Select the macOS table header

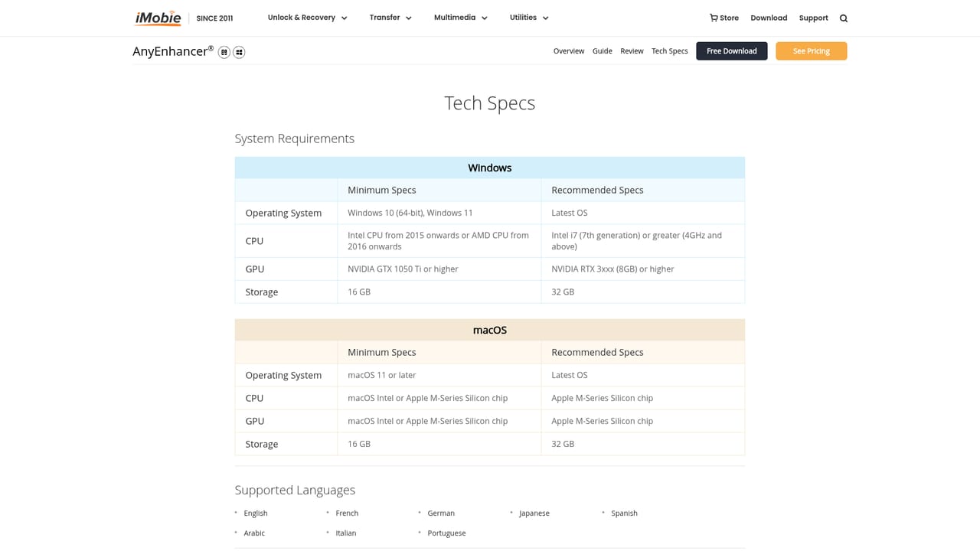tap(490, 330)
